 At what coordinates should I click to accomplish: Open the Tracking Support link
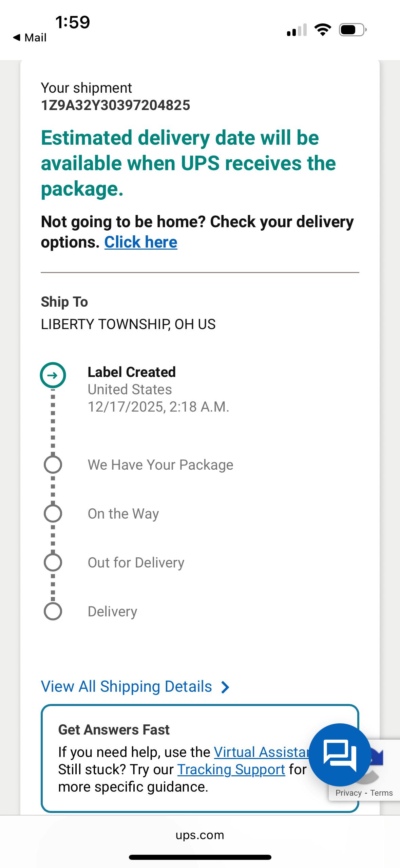(x=231, y=770)
